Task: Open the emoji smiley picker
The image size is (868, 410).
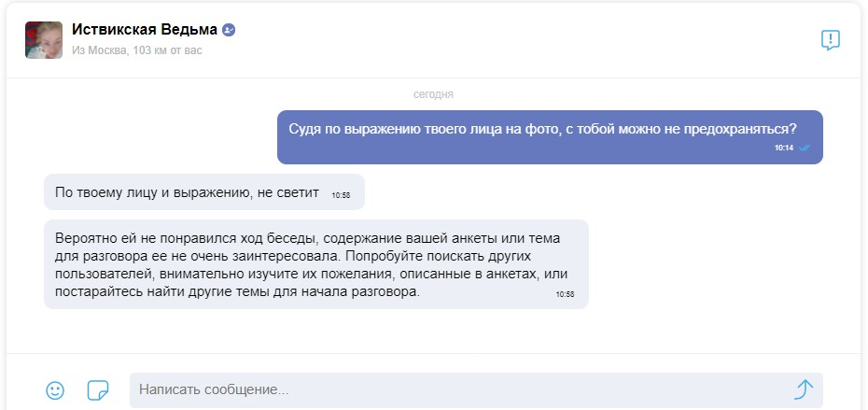Action: [x=55, y=390]
